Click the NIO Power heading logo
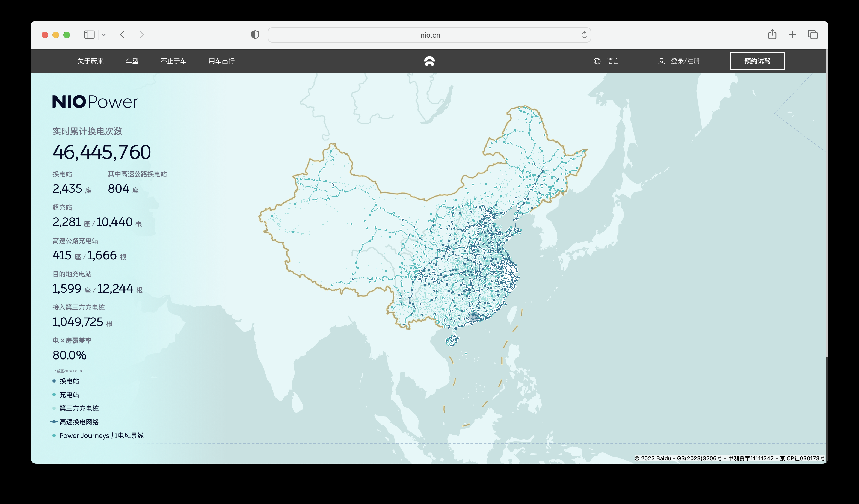This screenshot has height=504, width=859. tap(95, 102)
